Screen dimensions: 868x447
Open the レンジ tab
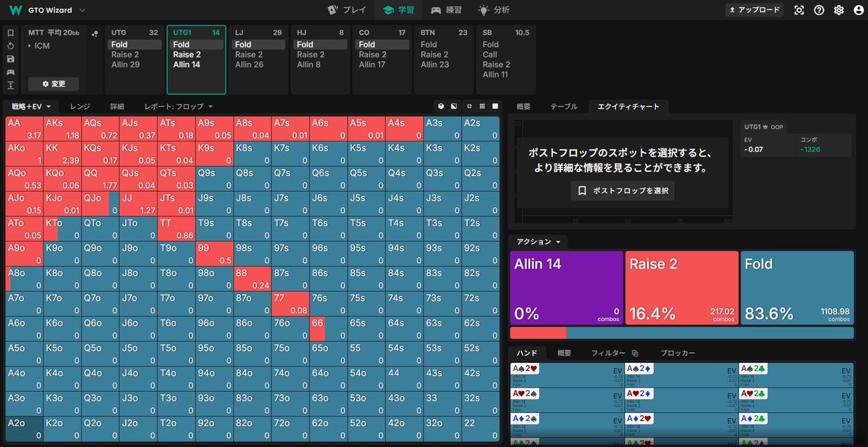[x=80, y=106]
